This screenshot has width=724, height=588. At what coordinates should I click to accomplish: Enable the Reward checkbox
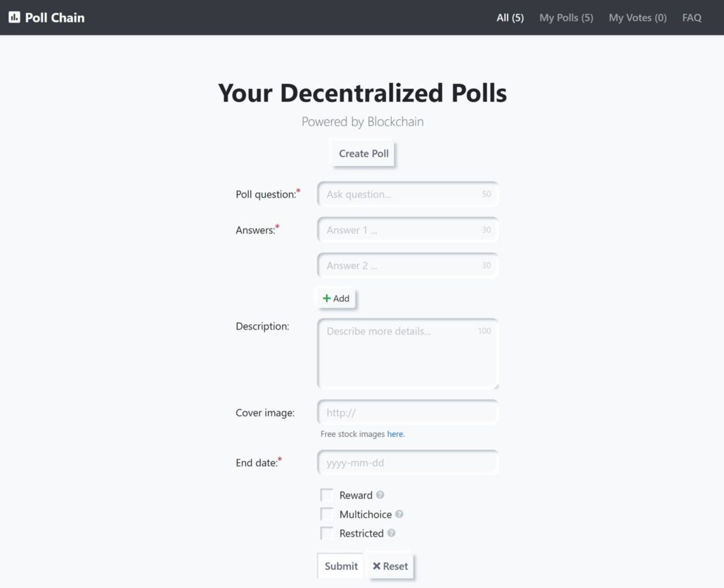click(327, 495)
